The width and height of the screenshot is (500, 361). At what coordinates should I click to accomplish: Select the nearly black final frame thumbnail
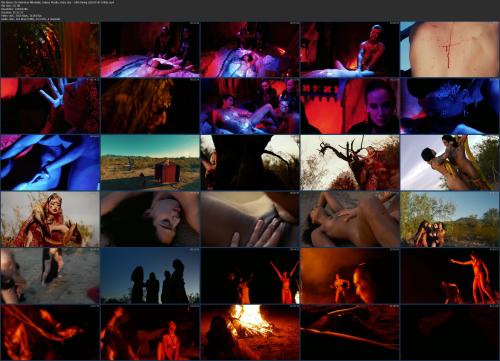tap(450, 332)
